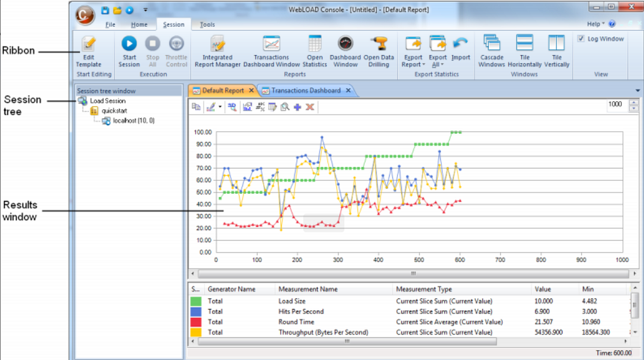This screenshot has height=360, width=644.
Task: Click the Open folder quick access icon
Action: (x=118, y=10)
